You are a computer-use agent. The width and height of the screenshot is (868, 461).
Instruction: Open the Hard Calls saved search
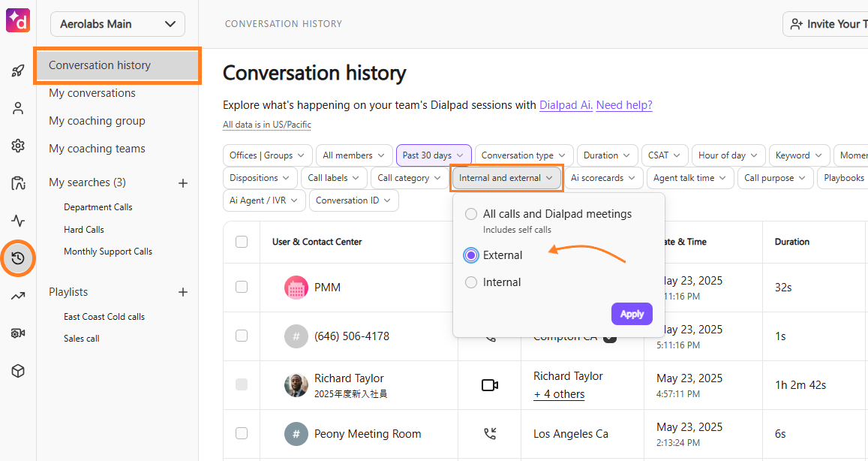tap(83, 230)
